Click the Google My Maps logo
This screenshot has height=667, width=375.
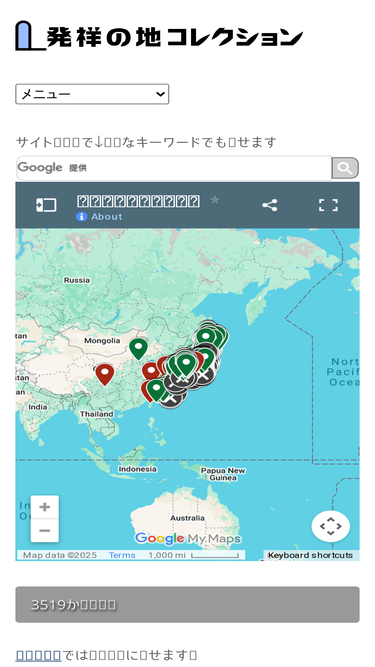coord(188,538)
